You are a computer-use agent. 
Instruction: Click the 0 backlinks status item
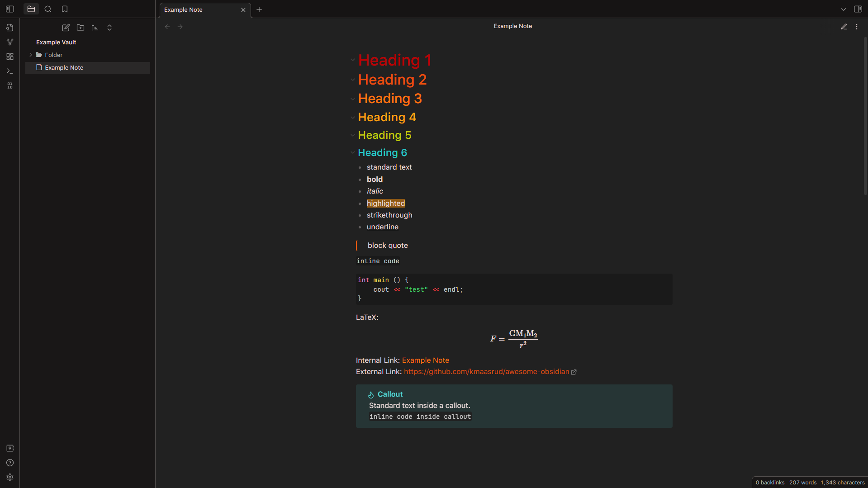[770, 483]
